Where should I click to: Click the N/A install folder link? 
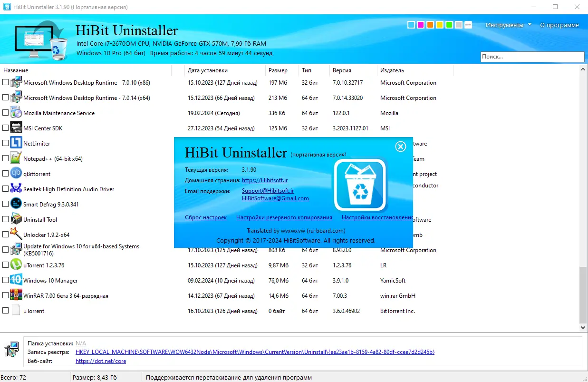[x=81, y=343]
